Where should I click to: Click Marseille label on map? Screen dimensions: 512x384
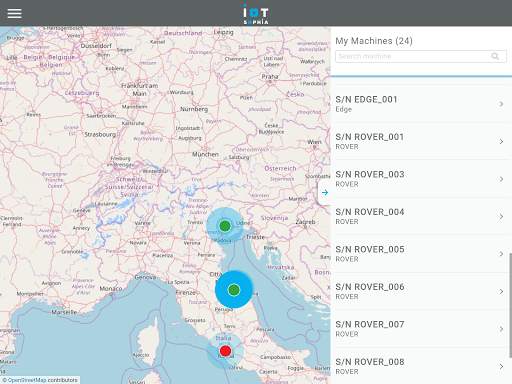coord(64,312)
